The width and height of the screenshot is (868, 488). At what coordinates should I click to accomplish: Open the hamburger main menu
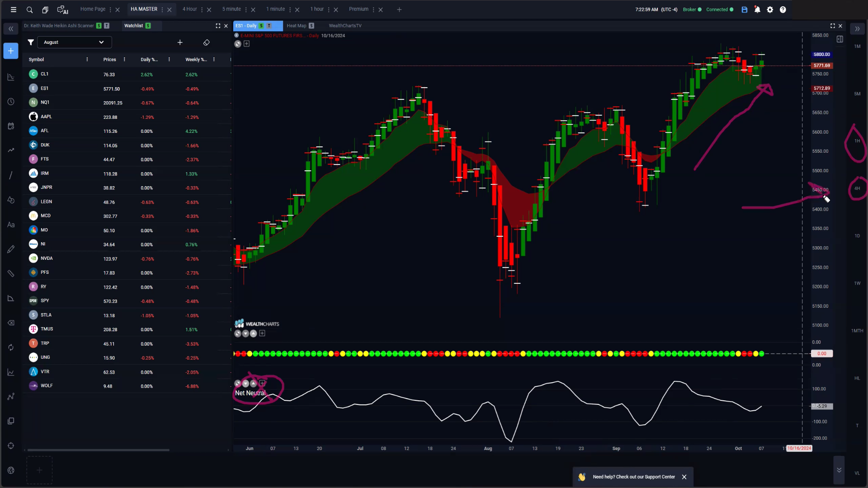click(x=14, y=9)
